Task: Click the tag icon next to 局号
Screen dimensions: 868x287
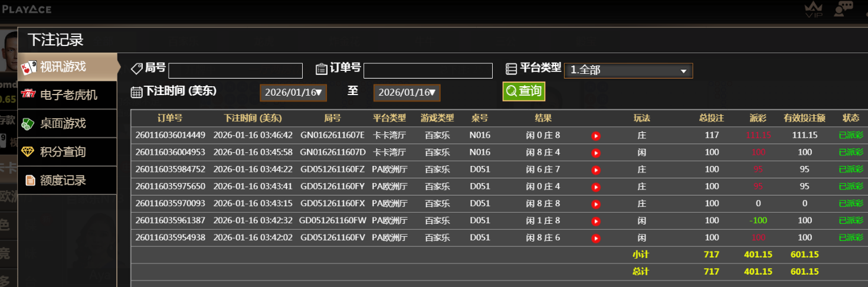Action: point(136,69)
